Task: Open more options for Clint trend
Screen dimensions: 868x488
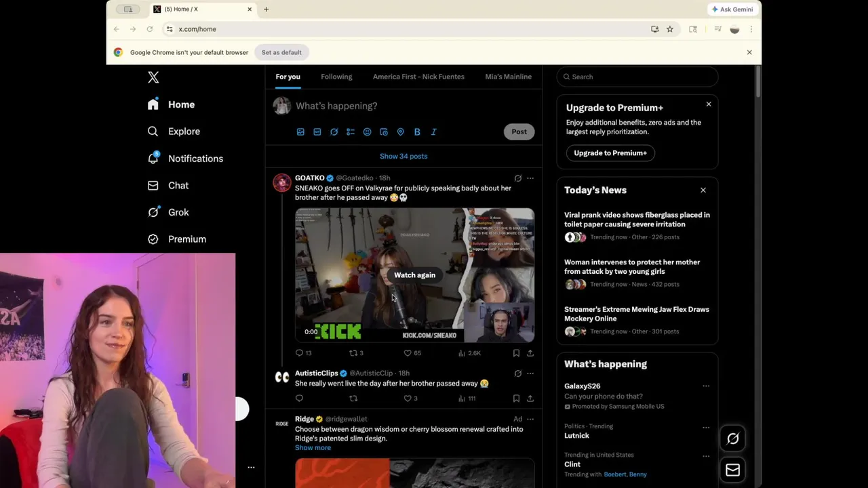Action: [706, 456]
